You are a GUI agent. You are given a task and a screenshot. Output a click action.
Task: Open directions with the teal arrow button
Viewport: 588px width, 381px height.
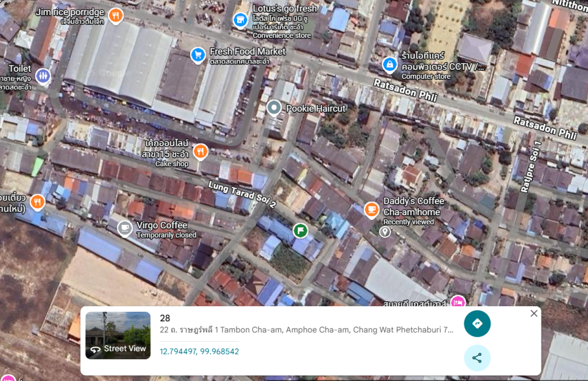pyautogui.click(x=477, y=324)
